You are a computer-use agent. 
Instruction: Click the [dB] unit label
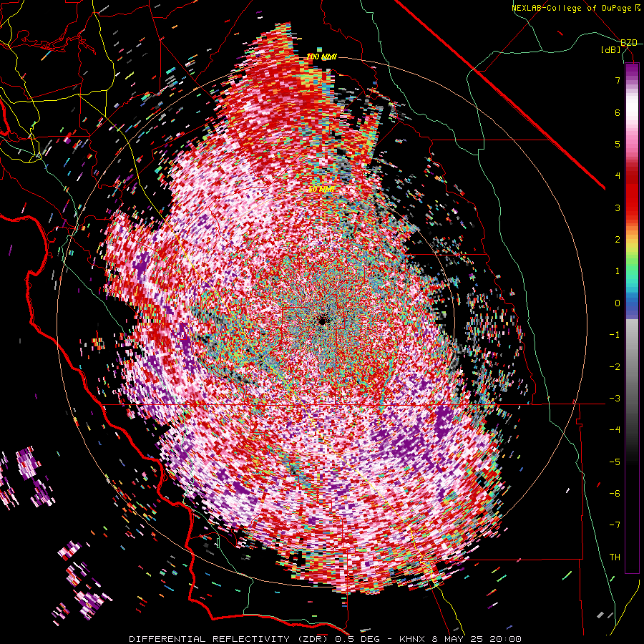tap(611, 49)
